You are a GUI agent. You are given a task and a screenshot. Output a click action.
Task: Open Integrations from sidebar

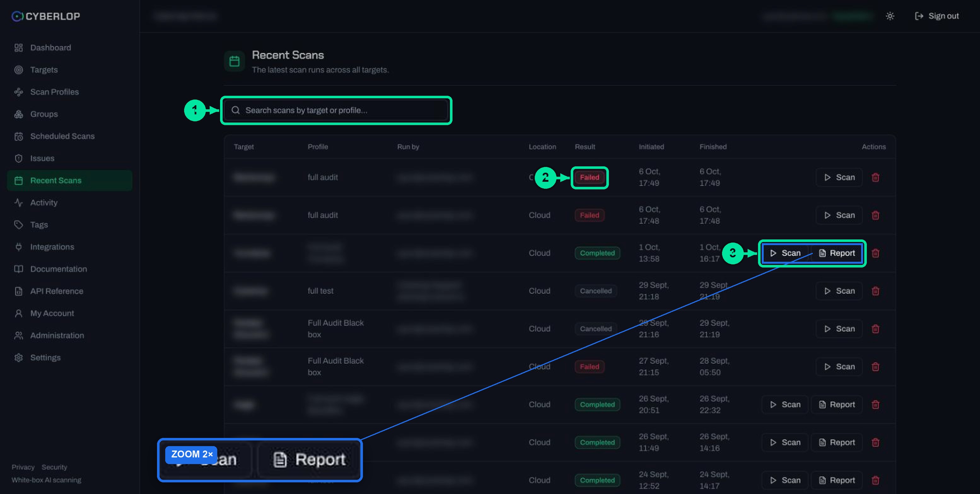pyautogui.click(x=70, y=247)
